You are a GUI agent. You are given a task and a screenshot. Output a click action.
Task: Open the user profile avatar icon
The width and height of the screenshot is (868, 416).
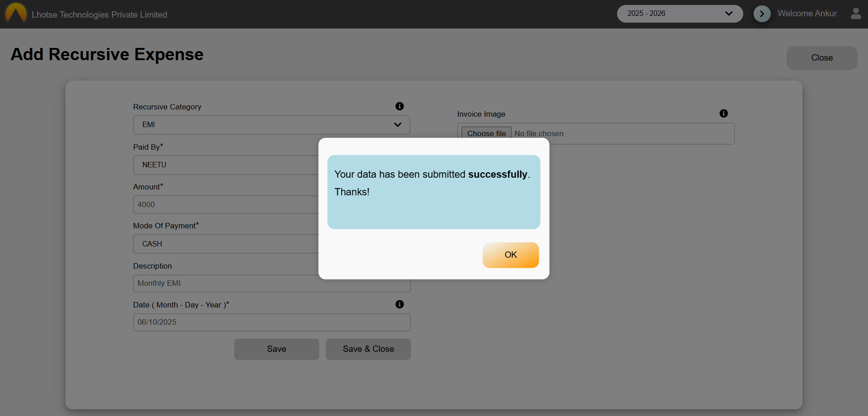point(856,14)
